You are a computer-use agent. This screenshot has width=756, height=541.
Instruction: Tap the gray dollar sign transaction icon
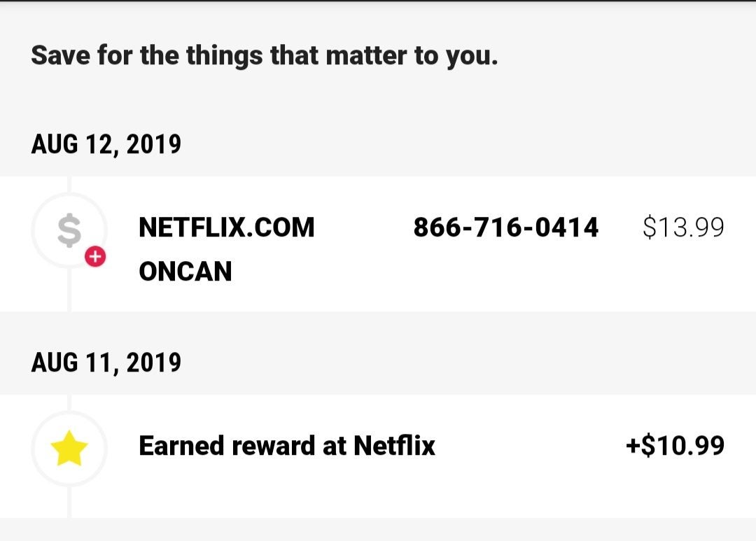pos(68,230)
